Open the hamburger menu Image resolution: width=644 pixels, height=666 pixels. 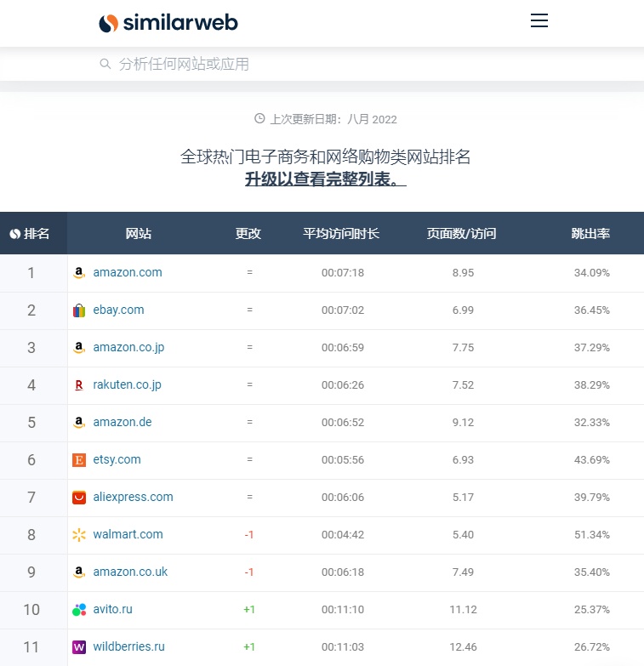click(x=539, y=20)
